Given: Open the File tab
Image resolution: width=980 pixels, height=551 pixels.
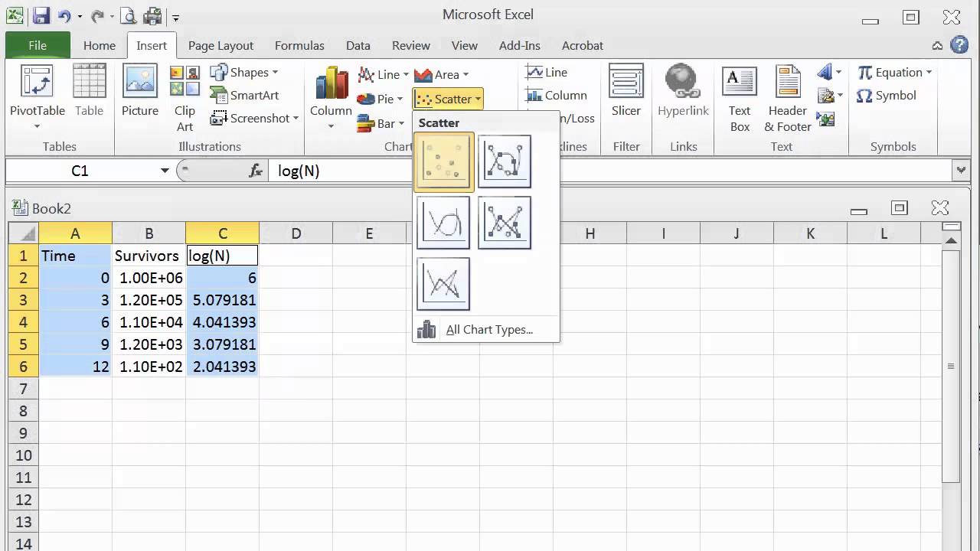Looking at the screenshot, I should (x=38, y=45).
